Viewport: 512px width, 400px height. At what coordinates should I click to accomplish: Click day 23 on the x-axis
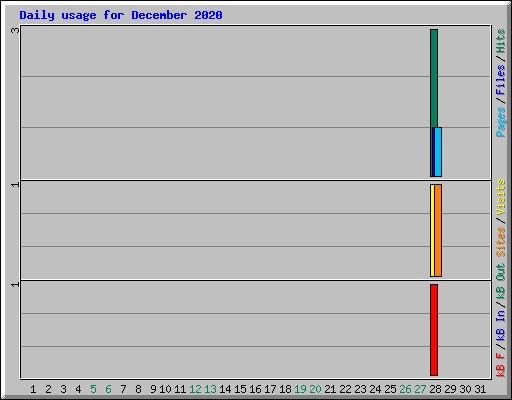coord(360,389)
